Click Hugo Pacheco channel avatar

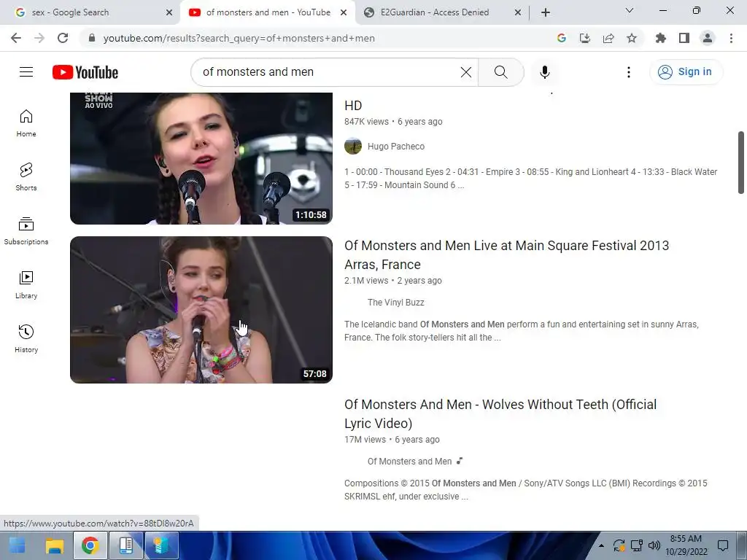point(353,146)
